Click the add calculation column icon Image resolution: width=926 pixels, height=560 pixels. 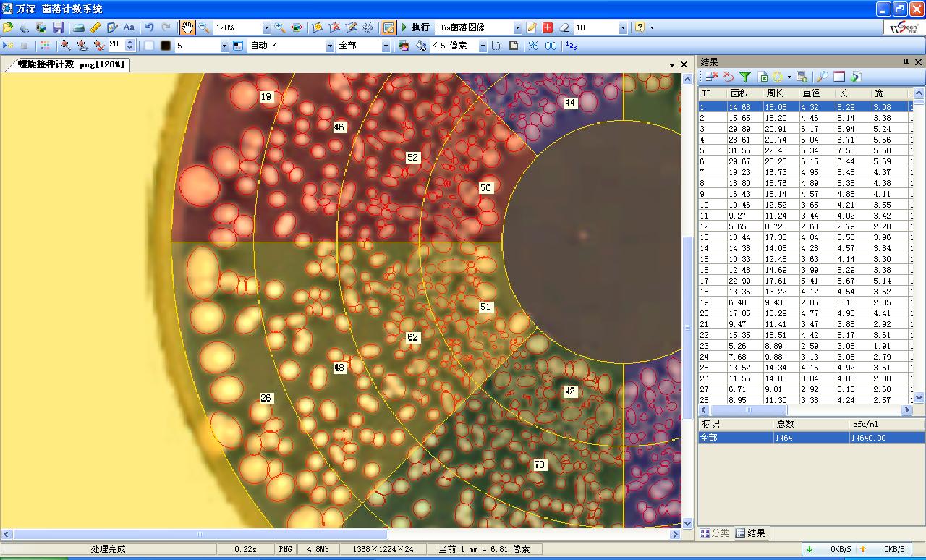click(802, 77)
